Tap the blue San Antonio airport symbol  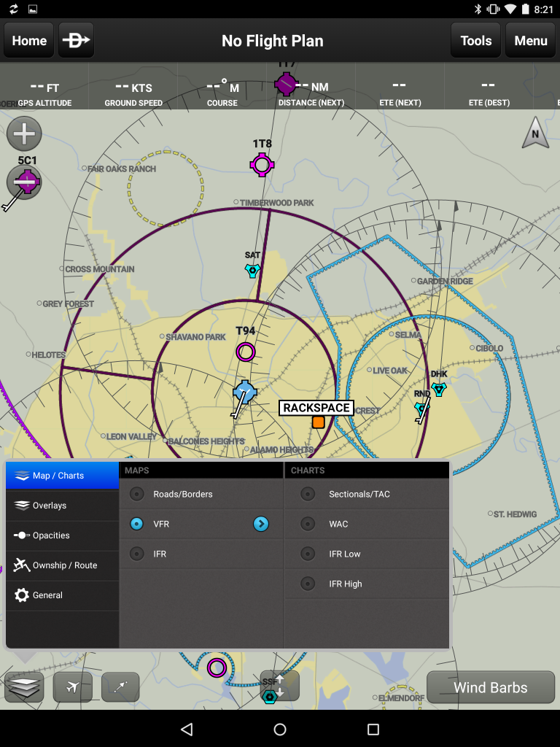(245, 392)
